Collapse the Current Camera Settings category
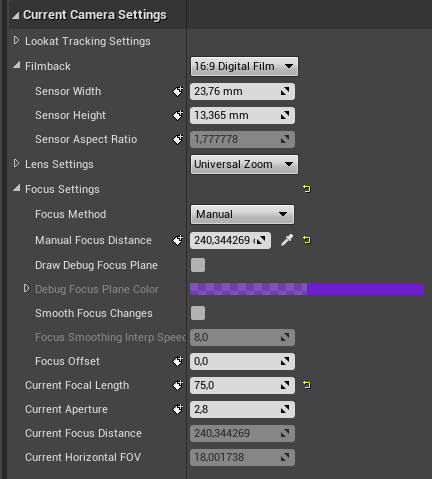Image resolution: width=432 pixels, height=479 pixels. click(x=16, y=15)
